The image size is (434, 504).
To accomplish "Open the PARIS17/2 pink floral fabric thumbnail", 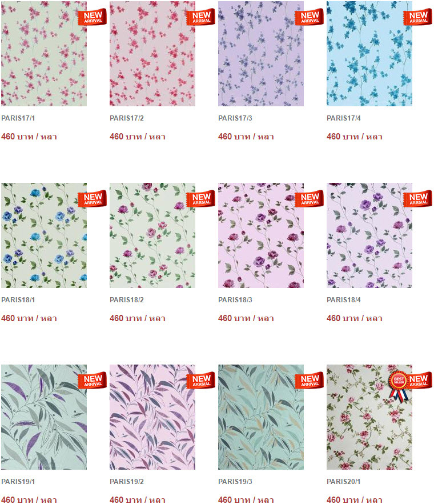I will 152,54.
